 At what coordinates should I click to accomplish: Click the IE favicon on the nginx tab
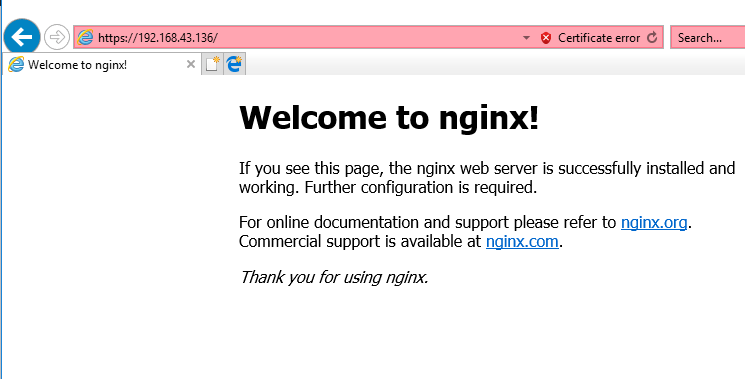[16, 64]
